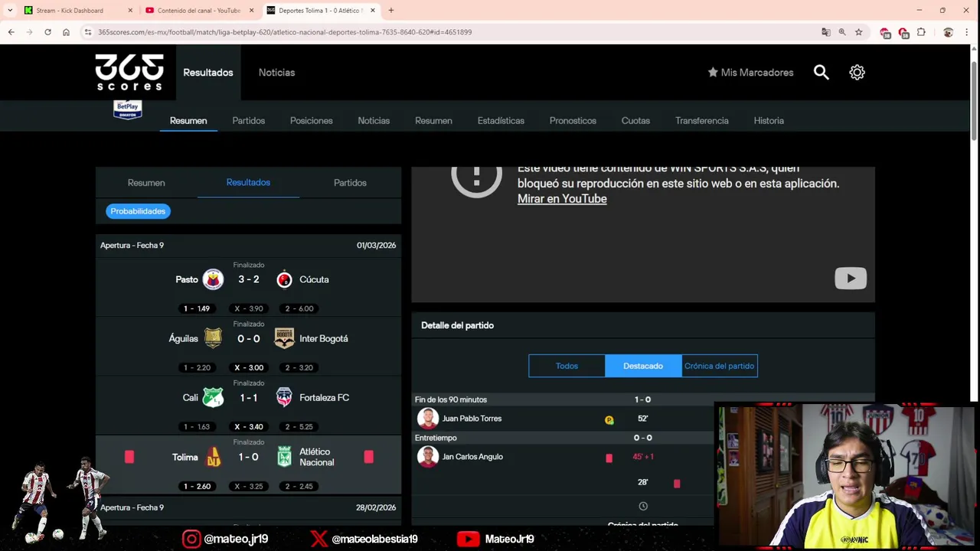Open the Transferencia tab
The height and width of the screenshot is (551, 980).
click(x=702, y=120)
